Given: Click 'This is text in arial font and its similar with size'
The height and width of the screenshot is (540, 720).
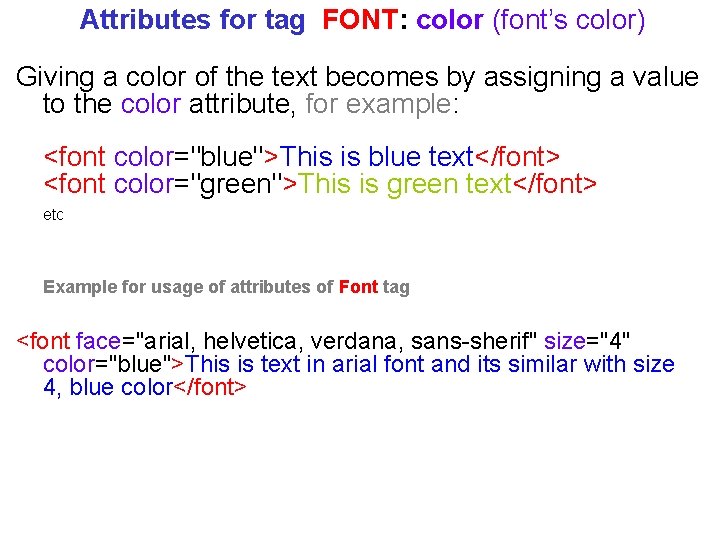Looking at the screenshot, I should point(430,365).
